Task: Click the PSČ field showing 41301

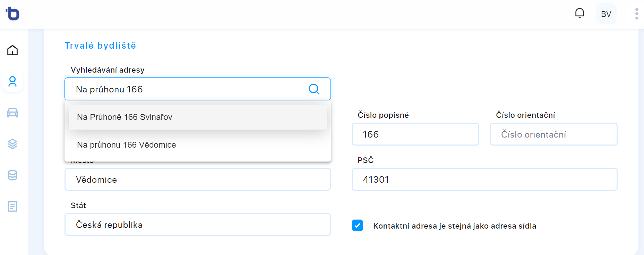Action: [484, 179]
